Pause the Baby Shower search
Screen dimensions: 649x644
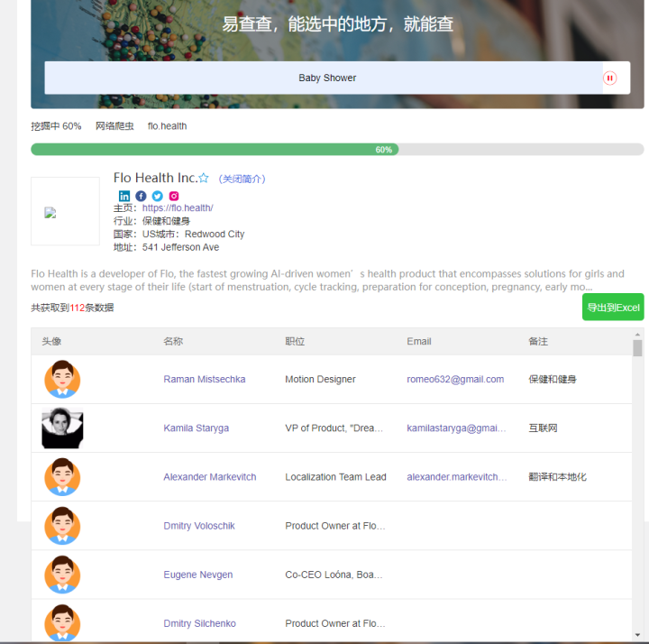pyautogui.click(x=609, y=78)
